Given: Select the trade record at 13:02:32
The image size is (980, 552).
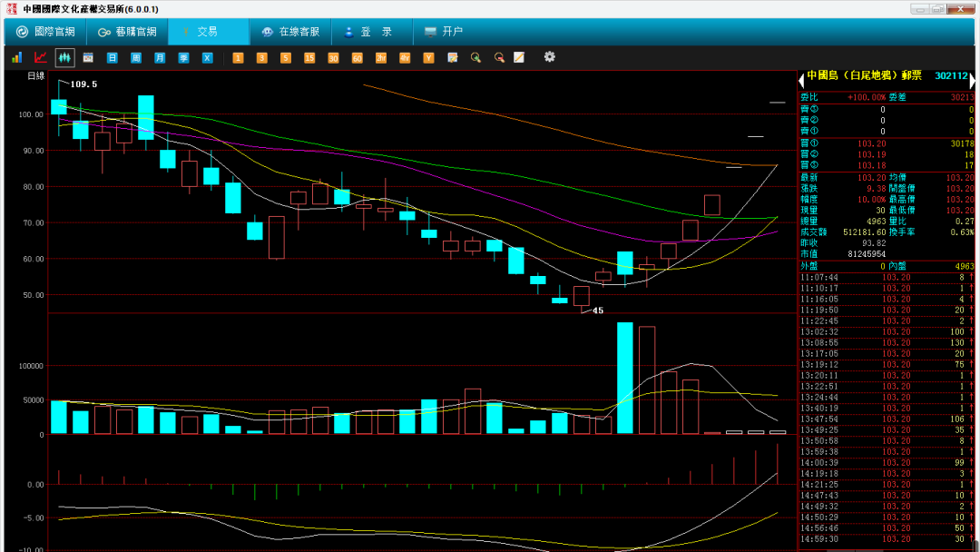Looking at the screenshot, I should [887, 332].
